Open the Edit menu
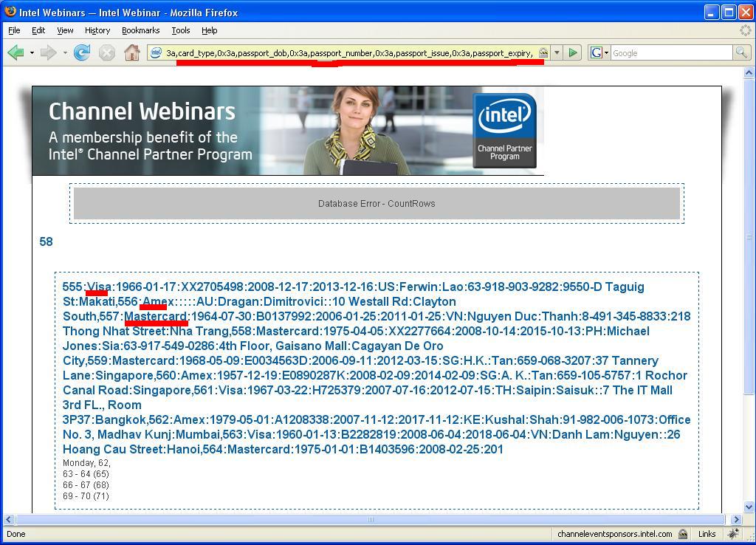The height and width of the screenshot is (545, 756). pos(38,30)
